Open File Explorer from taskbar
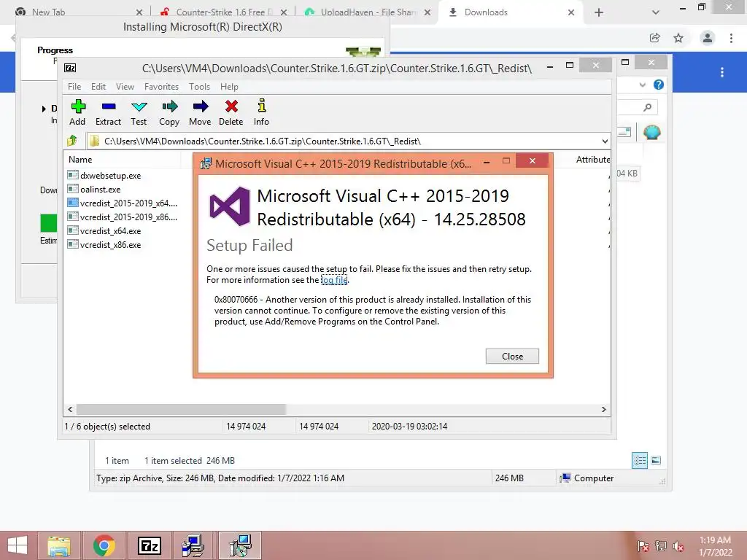Image resolution: width=747 pixels, height=560 pixels. coord(58,545)
